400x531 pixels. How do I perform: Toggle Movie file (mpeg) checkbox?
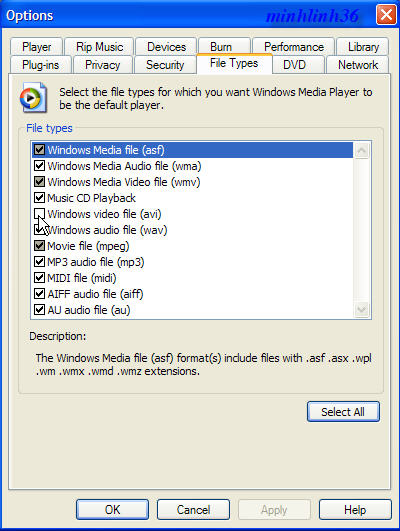point(39,246)
